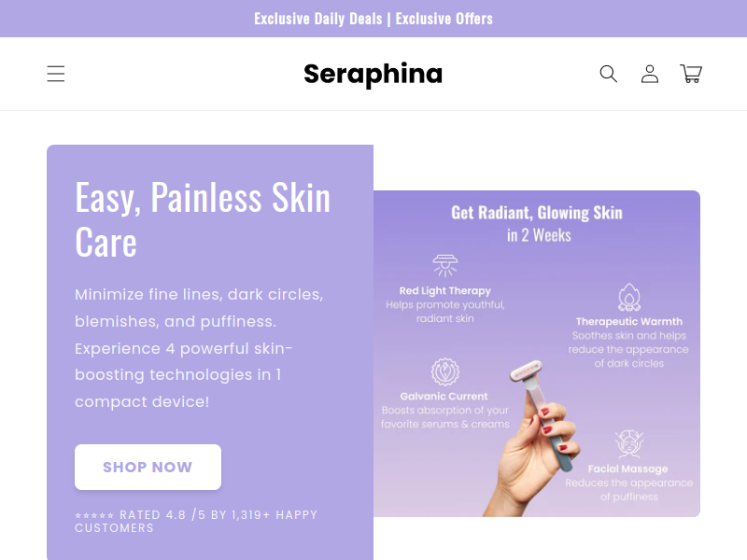View the shopping cart
Screen dimensions: 747x560
pyautogui.click(x=691, y=74)
